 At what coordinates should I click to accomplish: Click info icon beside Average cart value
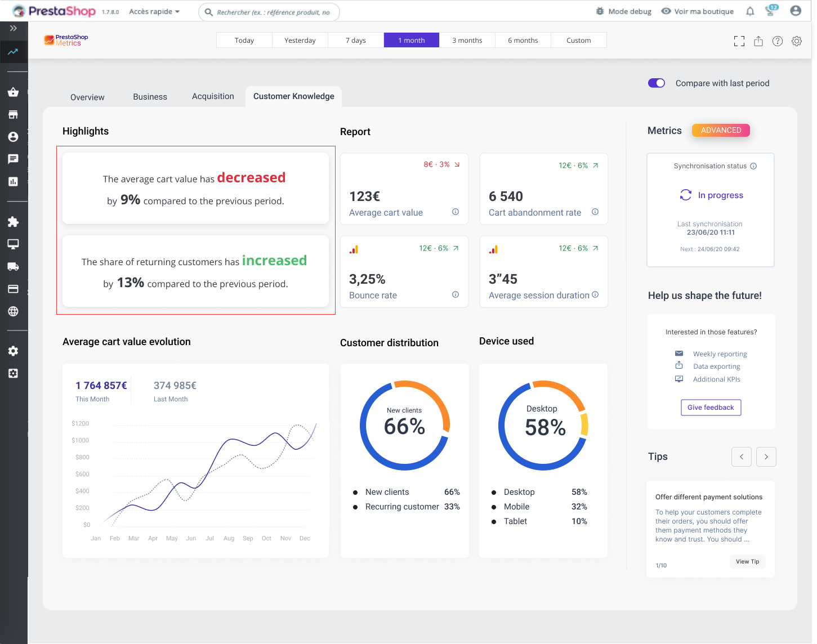pyautogui.click(x=456, y=212)
